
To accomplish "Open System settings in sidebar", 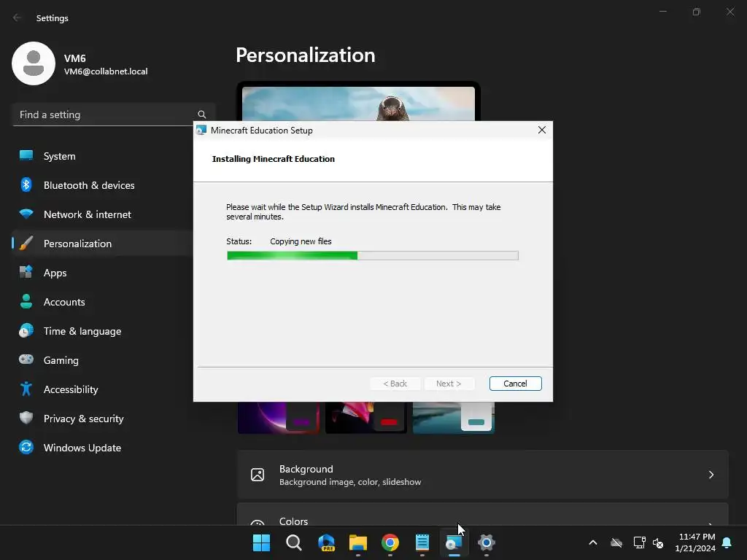I will (102, 156).
